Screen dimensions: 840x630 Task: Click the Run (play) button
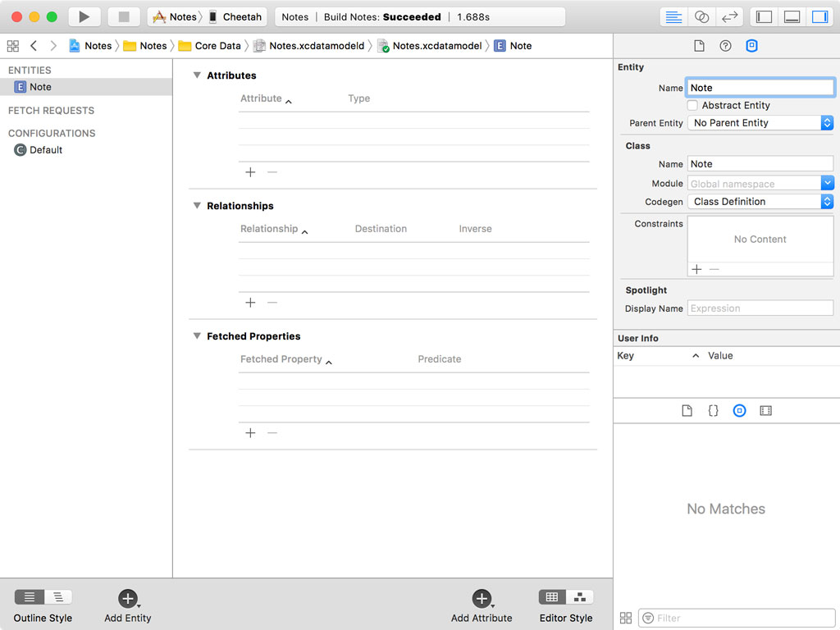tap(84, 16)
